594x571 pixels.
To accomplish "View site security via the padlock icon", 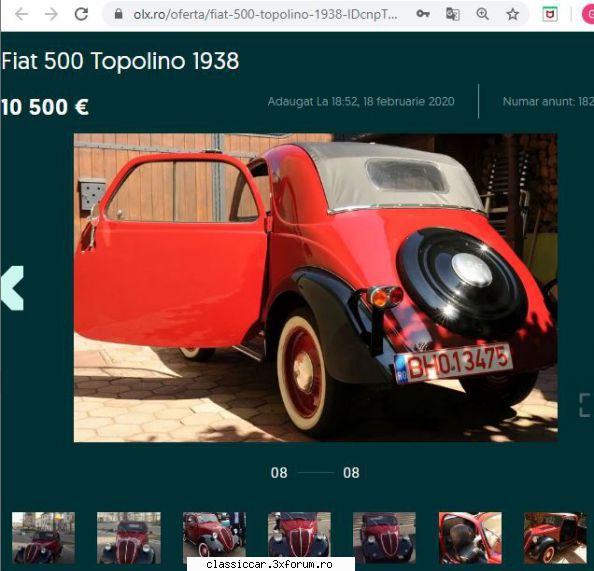I will click(119, 14).
